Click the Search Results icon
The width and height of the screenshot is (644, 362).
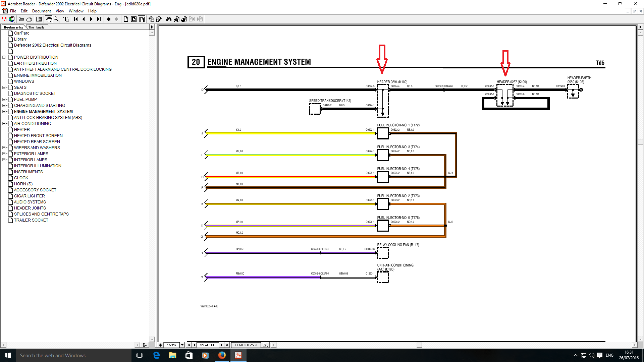coord(184,19)
